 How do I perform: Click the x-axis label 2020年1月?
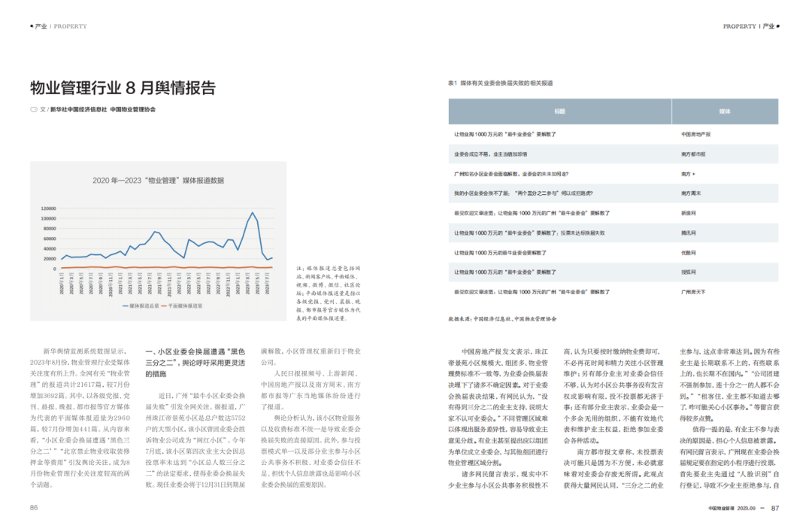point(62,284)
